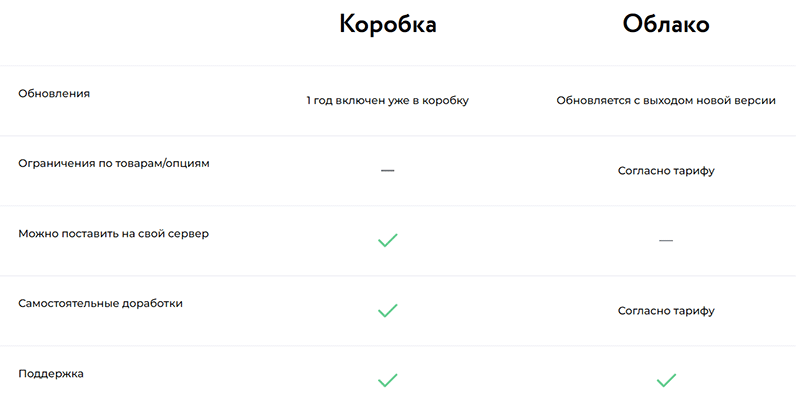Click Поддержка checkmark in Облако column
This screenshot has height=407, width=800.
click(x=666, y=380)
